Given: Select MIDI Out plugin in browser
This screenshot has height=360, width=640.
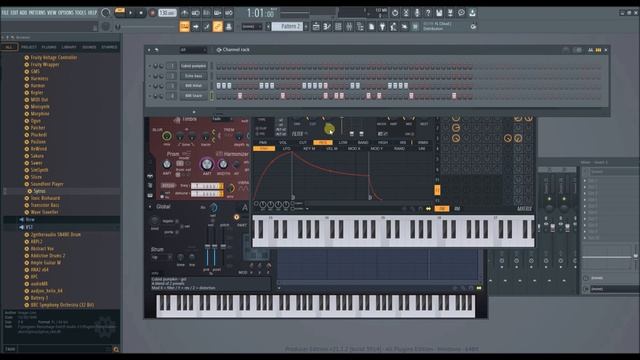Looking at the screenshot, I should (x=39, y=100).
